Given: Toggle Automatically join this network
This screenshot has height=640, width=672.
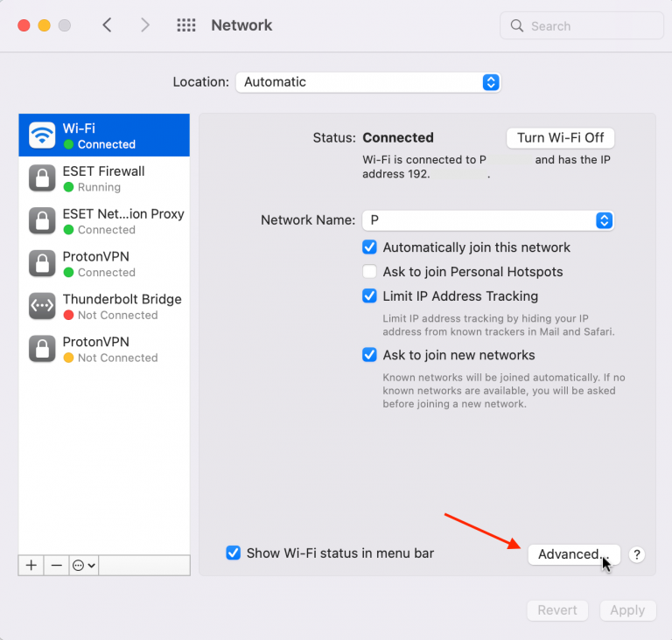Looking at the screenshot, I should (369, 247).
